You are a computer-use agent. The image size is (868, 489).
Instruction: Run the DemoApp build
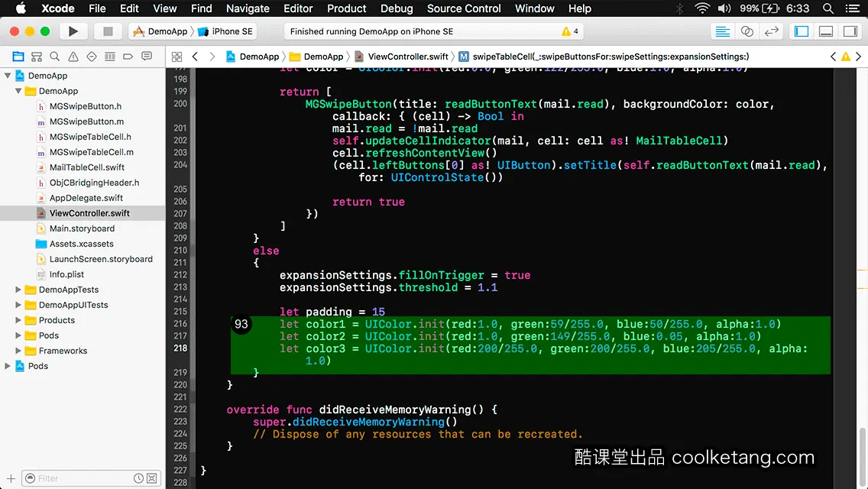(x=73, y=31)
